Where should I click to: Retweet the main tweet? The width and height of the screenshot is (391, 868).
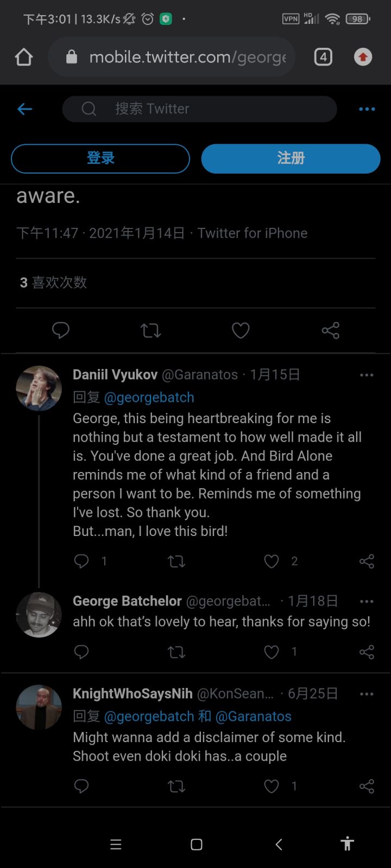coord(150,330)
